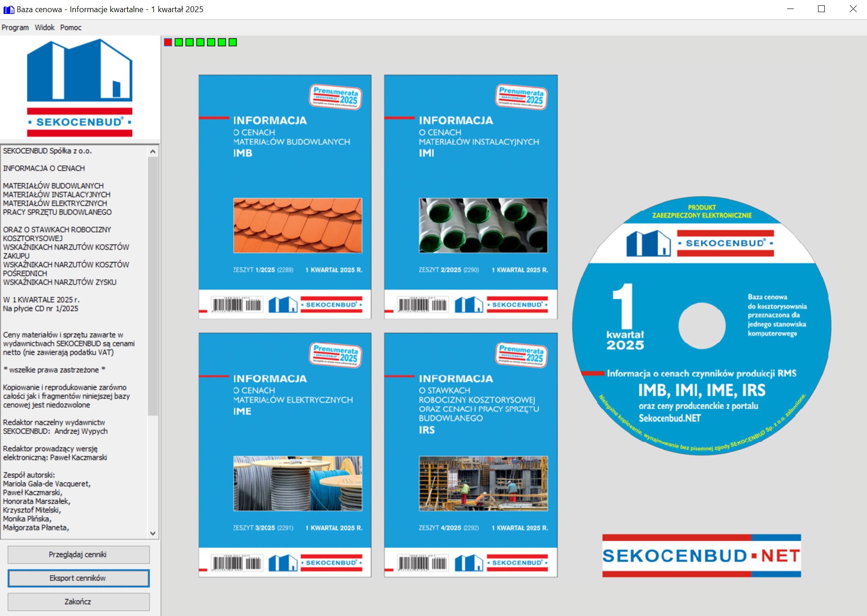Click text 'MATERIAŁÓW ELEKTRYCZNYCH' in info panel

(x=55, y=204)
